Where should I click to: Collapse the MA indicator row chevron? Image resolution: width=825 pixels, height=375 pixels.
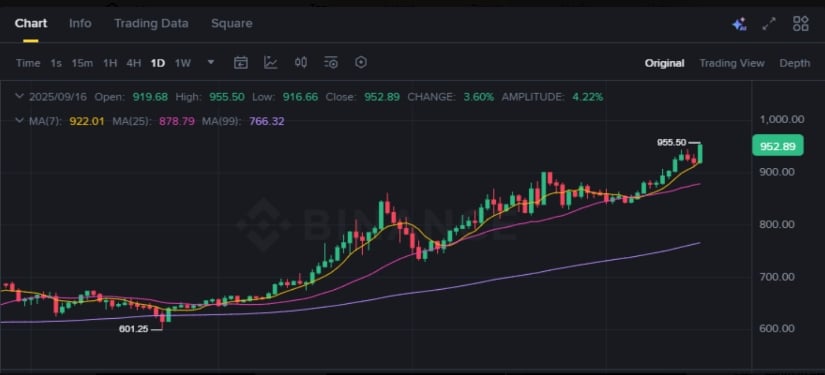click(19, 121)
